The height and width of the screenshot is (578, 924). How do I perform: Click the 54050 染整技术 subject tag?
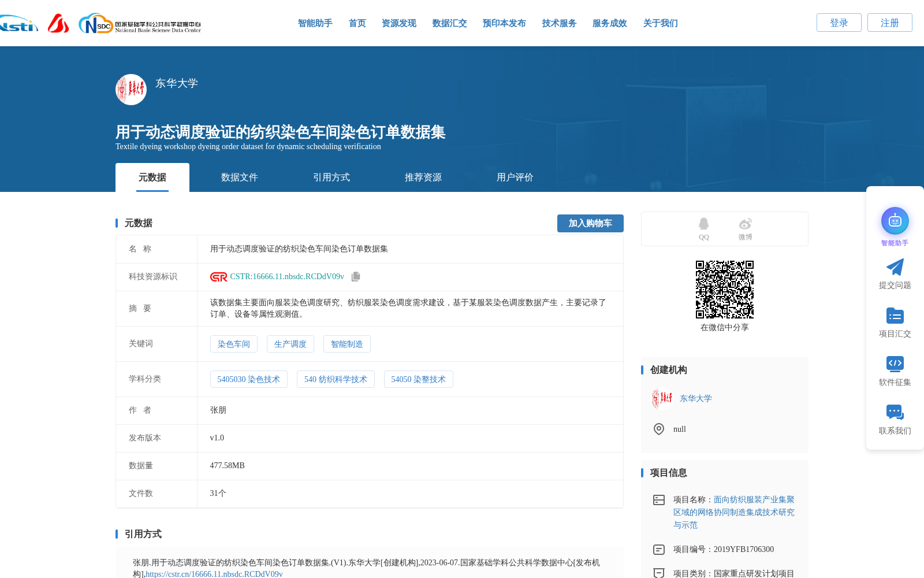pos(419,379)
